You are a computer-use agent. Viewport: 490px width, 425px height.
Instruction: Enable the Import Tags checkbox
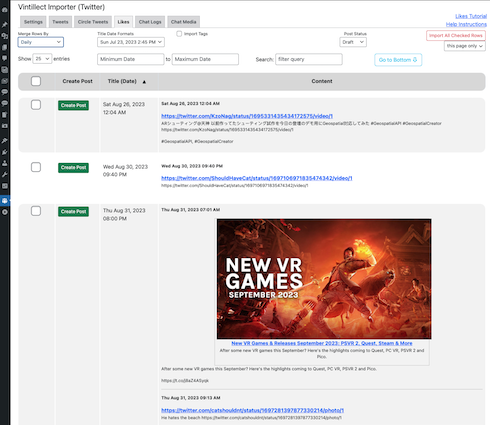point(179,34)
